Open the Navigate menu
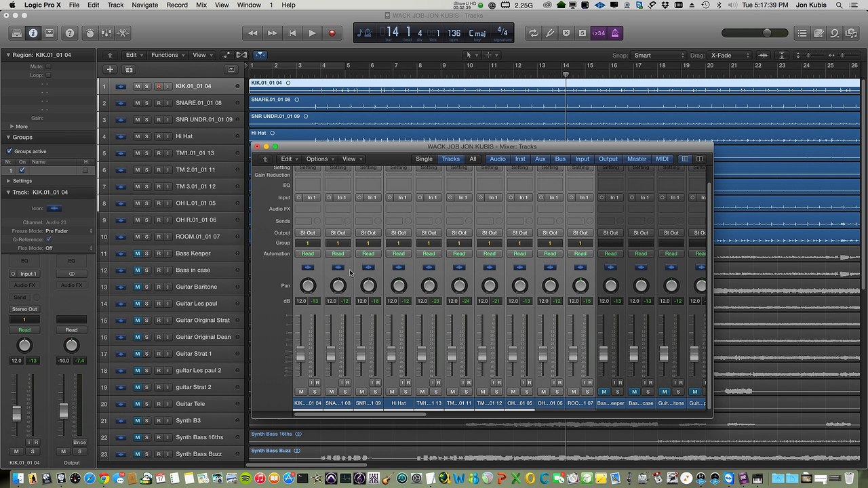This screenshot has height=488, width=868. click(144, 5)
